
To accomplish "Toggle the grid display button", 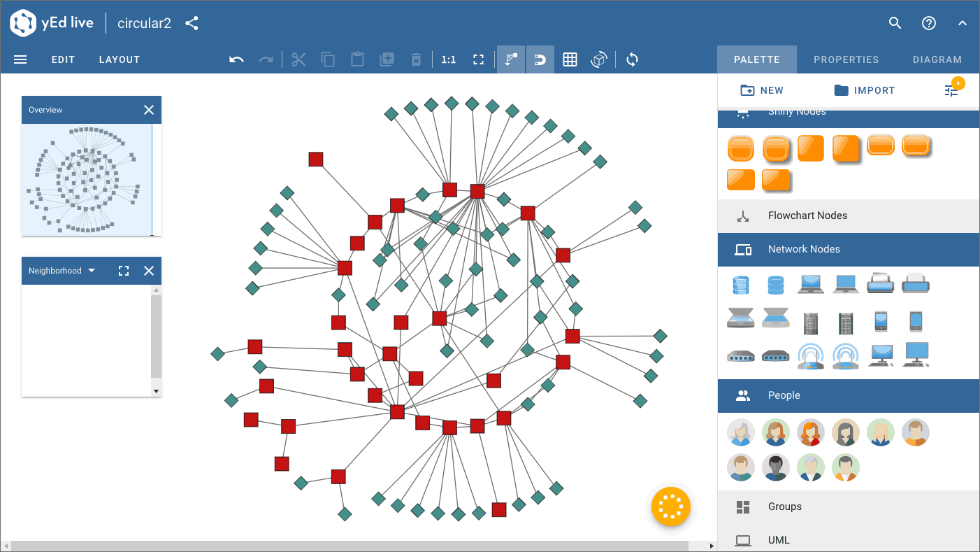I will [570, 59].
